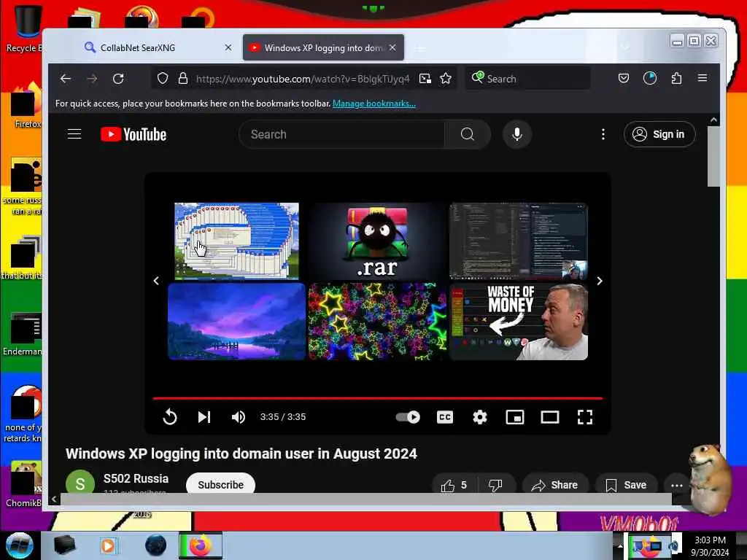
Task: Dislike the video
Action: pos(495,485)
